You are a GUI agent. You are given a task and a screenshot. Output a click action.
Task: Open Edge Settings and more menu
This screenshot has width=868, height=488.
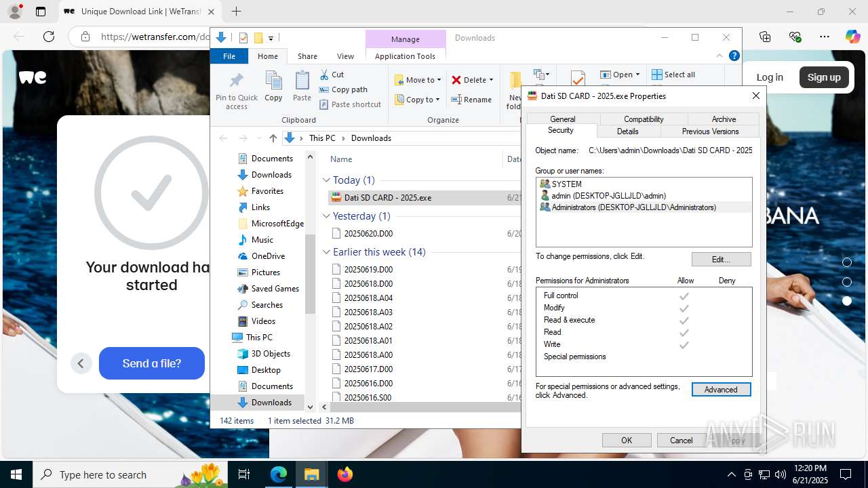[x=824, y=37]
